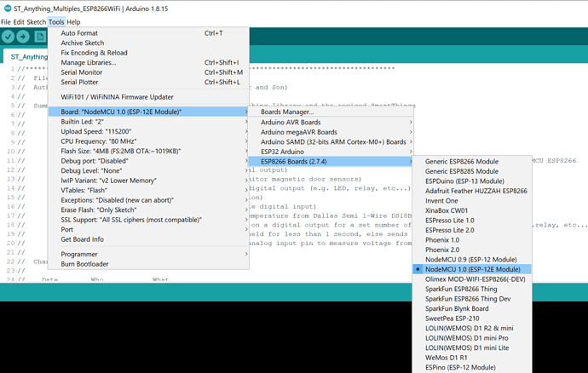The width and height of the screenshot is (588, 373).
Task: Select XinaBox CW01 board
Action: [472, 210]
